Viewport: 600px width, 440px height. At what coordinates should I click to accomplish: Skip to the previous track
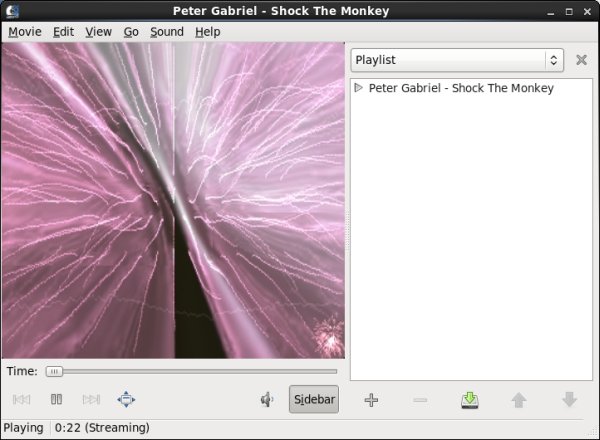pos(22,400)
